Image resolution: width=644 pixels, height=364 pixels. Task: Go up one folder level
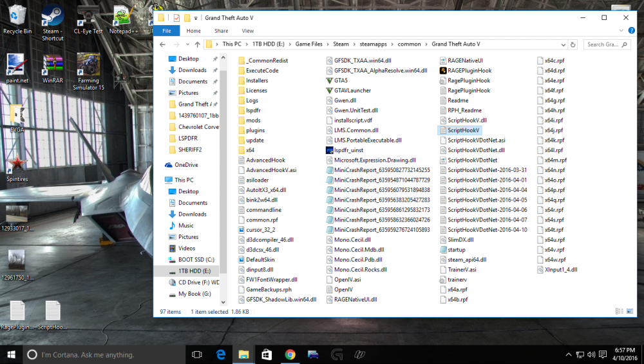pos(198,44)
